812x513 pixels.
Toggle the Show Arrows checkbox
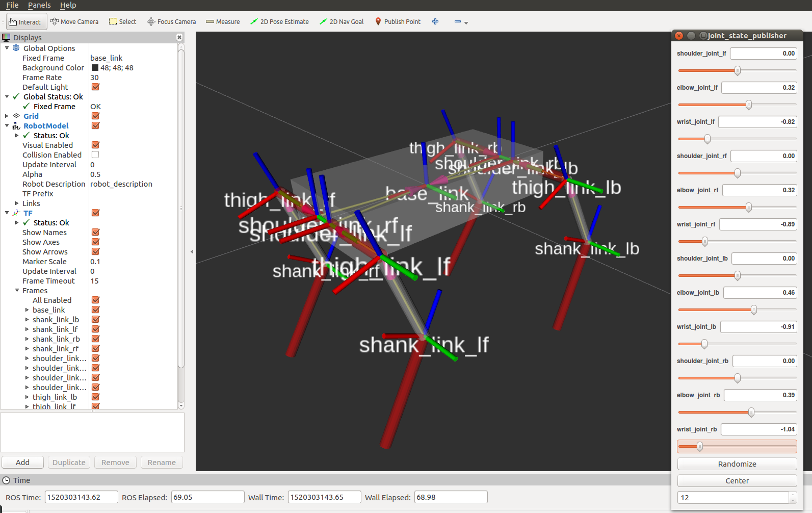point(95,251)
